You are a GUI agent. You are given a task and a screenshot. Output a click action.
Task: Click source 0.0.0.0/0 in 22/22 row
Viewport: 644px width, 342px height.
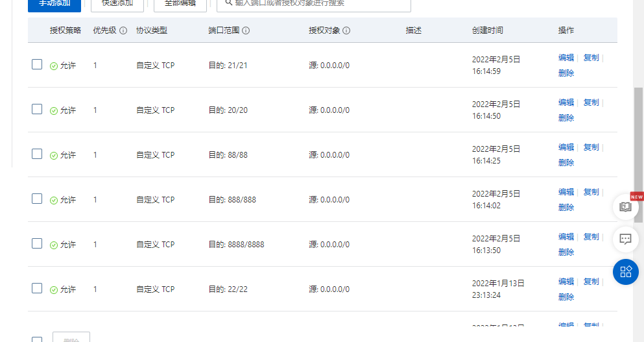tap(329, 289)
